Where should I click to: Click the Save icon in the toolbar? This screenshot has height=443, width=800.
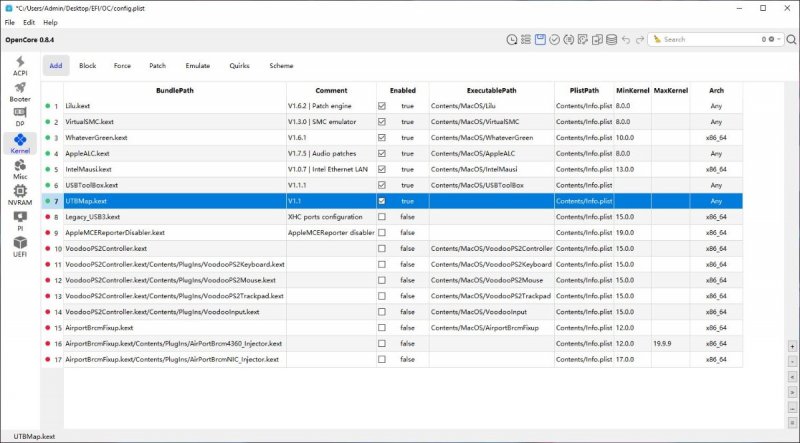coord(540,39)
